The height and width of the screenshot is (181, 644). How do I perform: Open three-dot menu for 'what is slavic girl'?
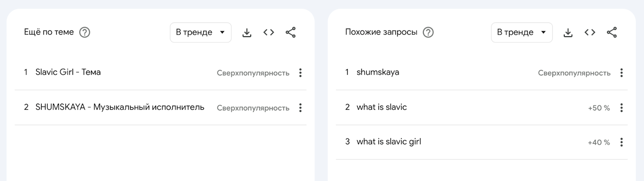pyautogui.click(x=621, y=142)
